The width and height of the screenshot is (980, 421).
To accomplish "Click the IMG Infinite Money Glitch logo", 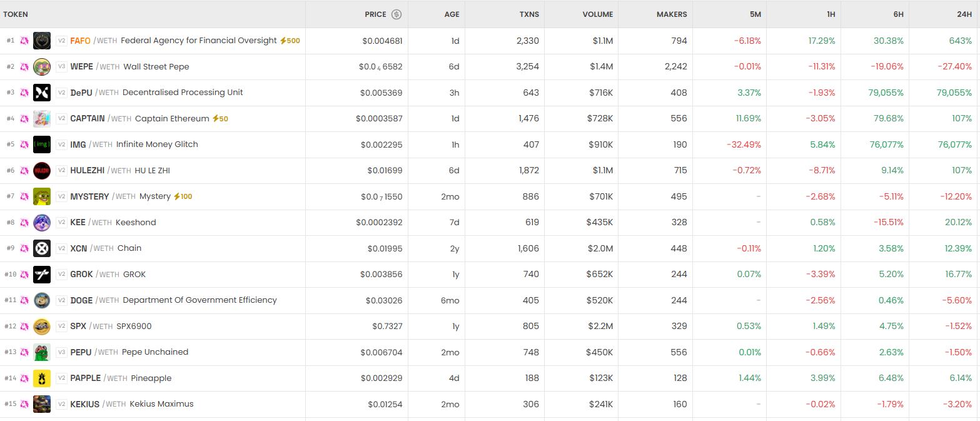I will [x=42, y=145].
